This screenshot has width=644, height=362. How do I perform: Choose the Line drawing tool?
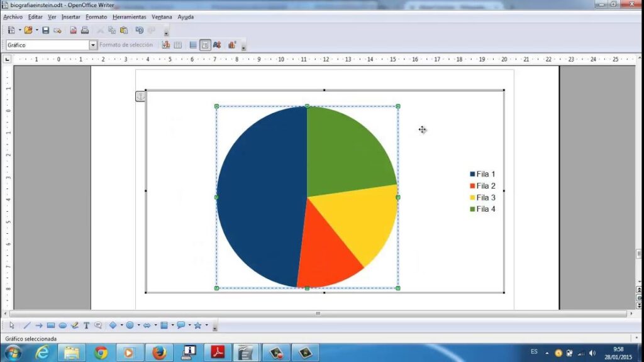click(27, 326)
